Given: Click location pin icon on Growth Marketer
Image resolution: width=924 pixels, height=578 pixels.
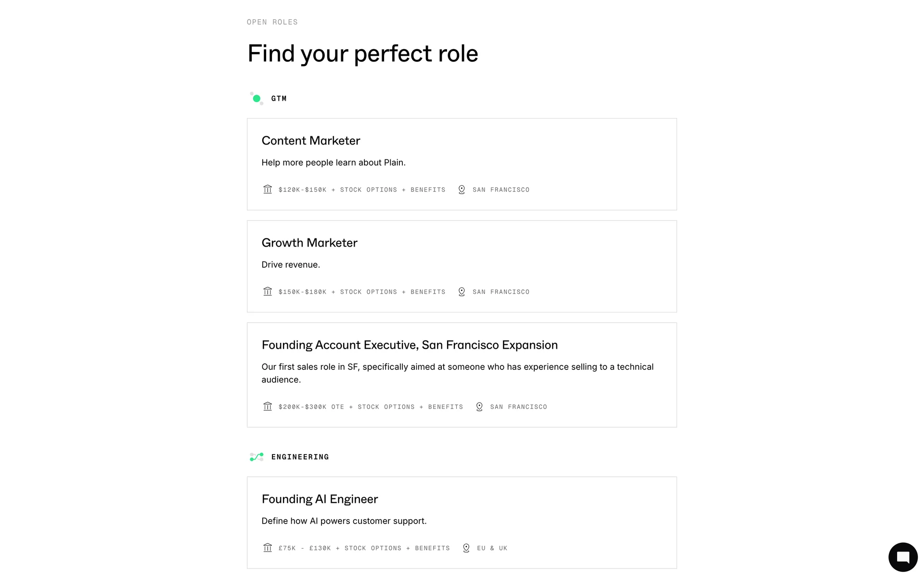Looking at the screenshot, I should tap(462, 292).
